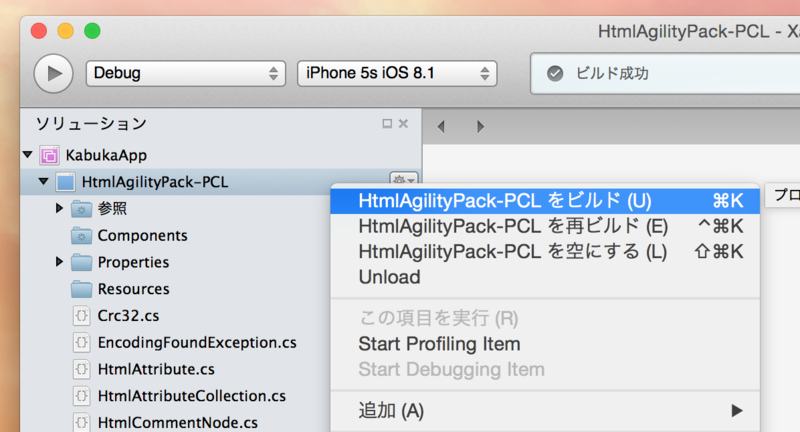Collapse the HtmlAgilityPack-PCL project triangle

[44, 181]
